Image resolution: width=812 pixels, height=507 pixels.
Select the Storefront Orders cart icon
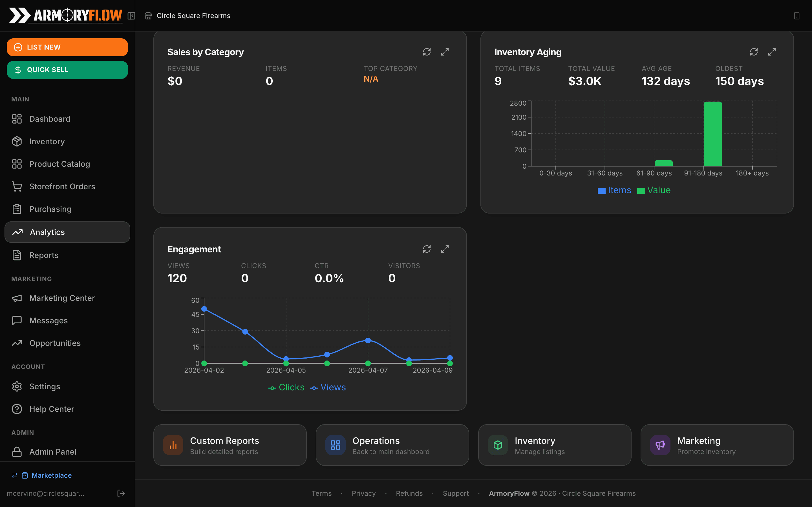pyautogui.click(x=17, y=186)
